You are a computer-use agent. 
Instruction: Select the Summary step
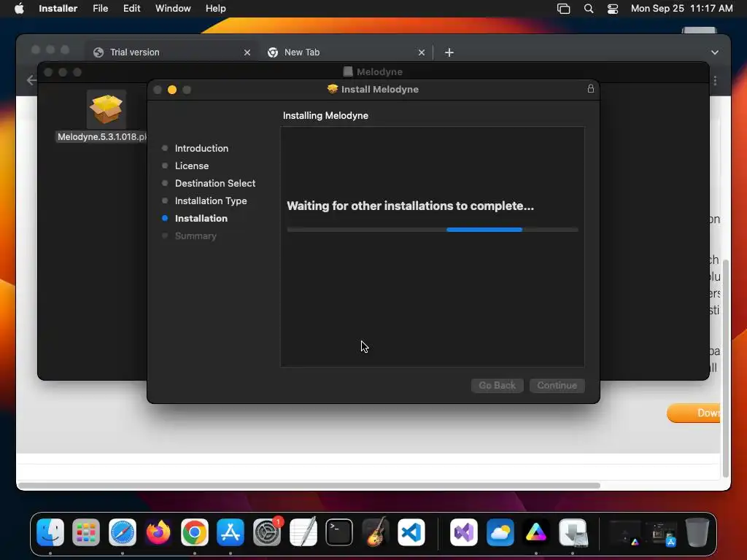click(x=196, y=236)
